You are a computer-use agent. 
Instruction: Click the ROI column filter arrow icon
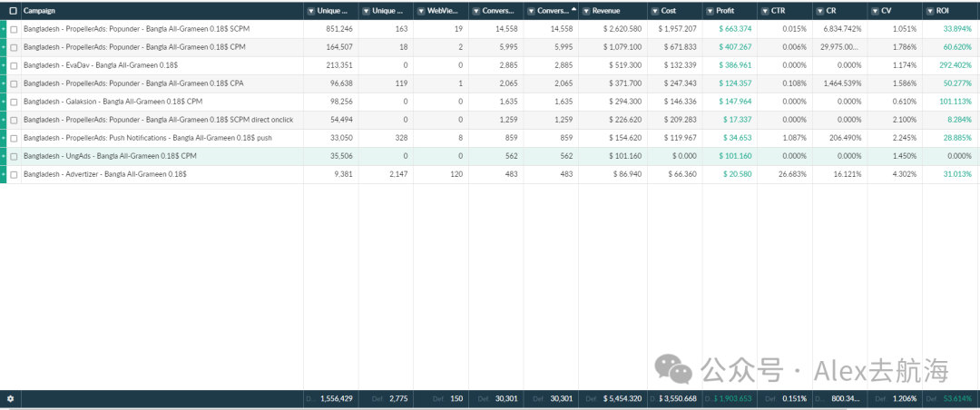[929, 11]
